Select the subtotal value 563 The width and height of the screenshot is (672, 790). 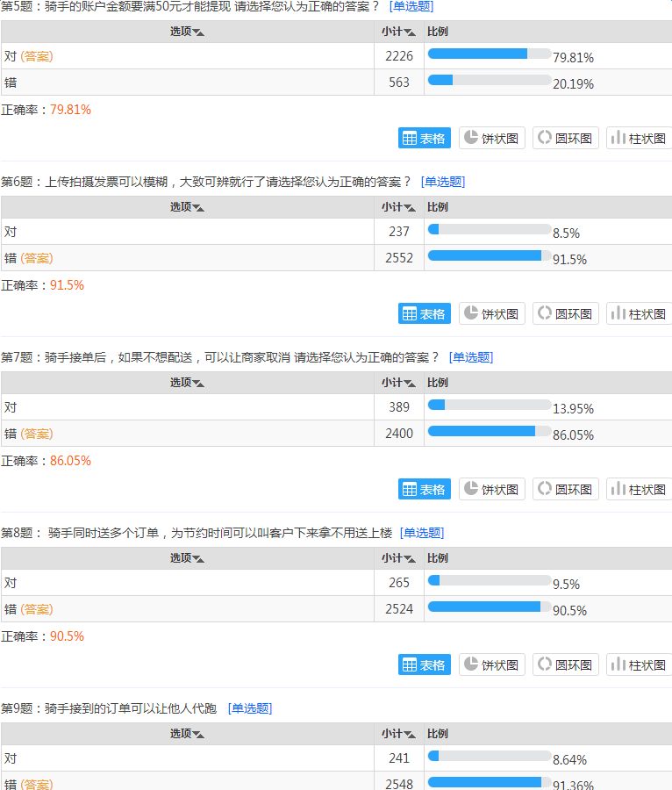click(x=398, y=83)
